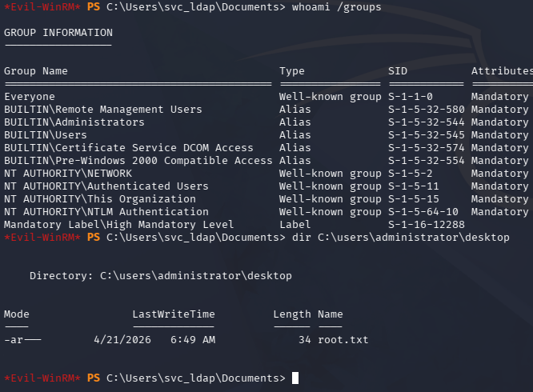533x392 pixels.
Task: Click the Group Name column header
Action: [x=36, y=71]
